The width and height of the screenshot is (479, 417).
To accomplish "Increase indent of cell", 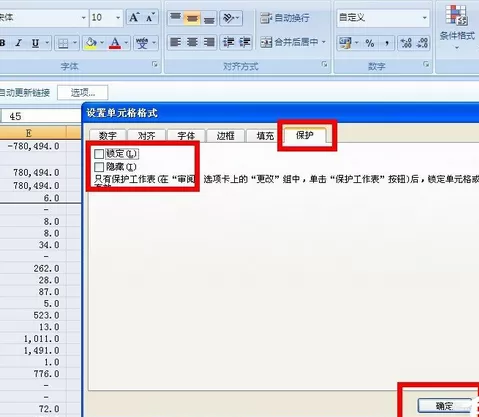I will click(245, 42).
